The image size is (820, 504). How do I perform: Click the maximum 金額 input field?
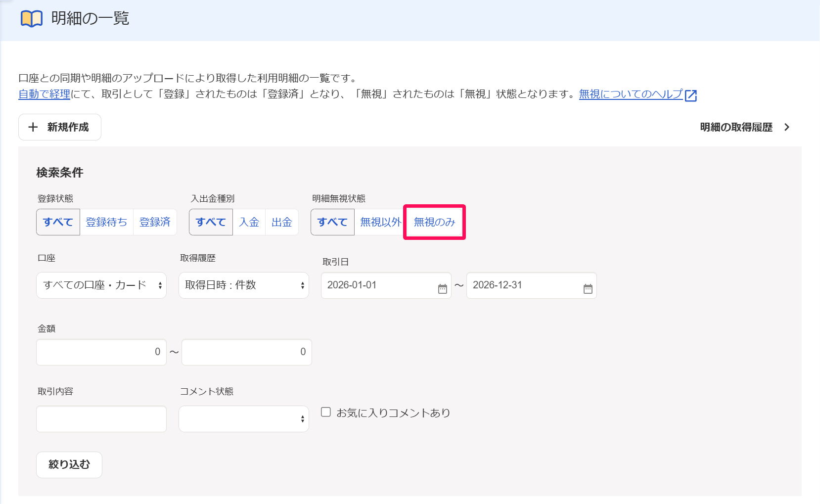[247, 352]
